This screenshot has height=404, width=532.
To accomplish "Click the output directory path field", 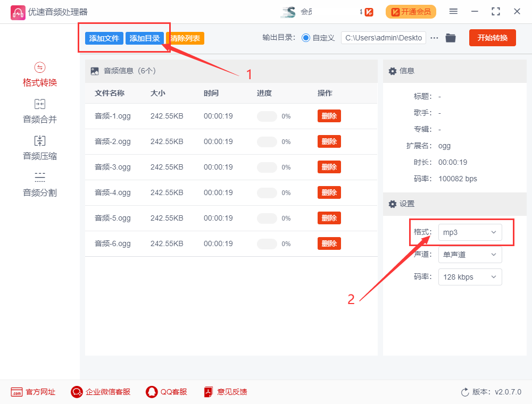I will (x=383, y=38).
